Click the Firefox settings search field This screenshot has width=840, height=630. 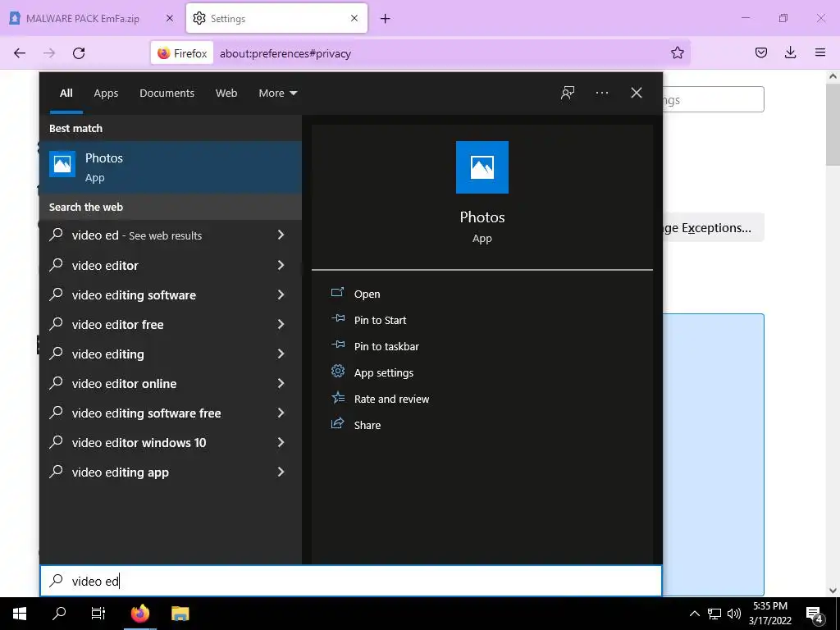point(714,99)
